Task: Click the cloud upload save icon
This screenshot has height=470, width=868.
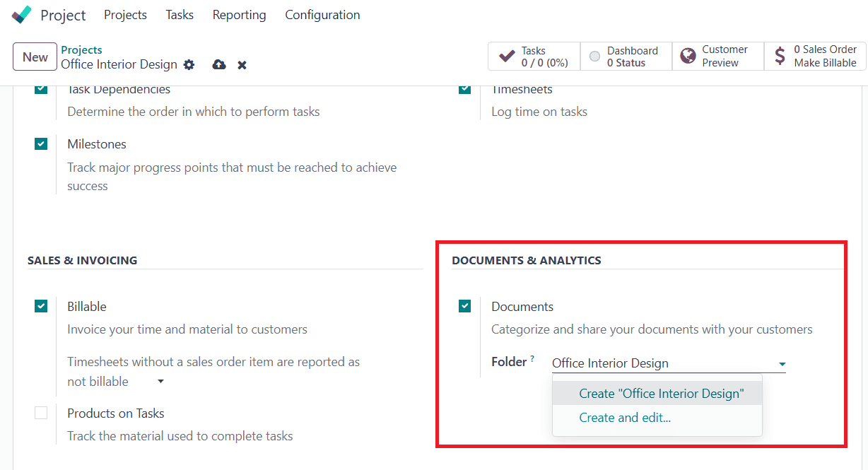Action: pyautogui.click(x=219, y=64)
